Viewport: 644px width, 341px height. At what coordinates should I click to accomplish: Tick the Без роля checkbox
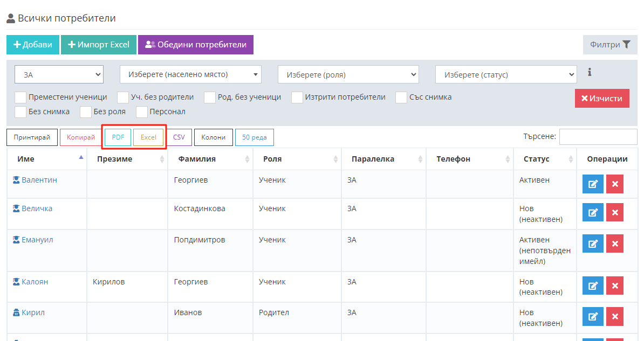86,112
